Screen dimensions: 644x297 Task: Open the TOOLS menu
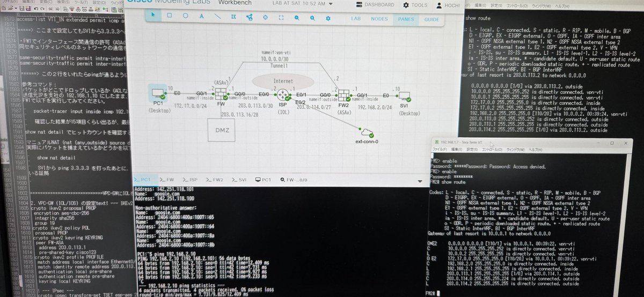coord(415,5)
